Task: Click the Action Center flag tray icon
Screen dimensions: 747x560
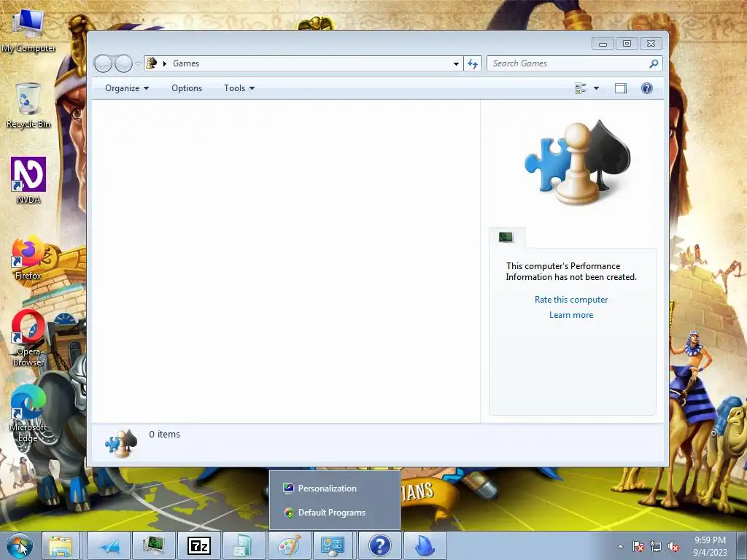Action: click(638, 546)
